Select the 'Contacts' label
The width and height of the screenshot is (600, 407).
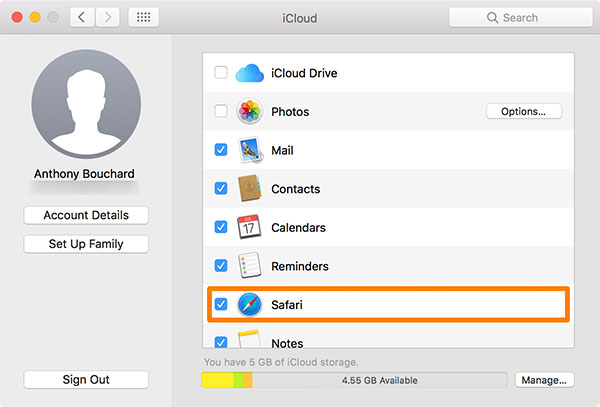(x=295, y=189)
